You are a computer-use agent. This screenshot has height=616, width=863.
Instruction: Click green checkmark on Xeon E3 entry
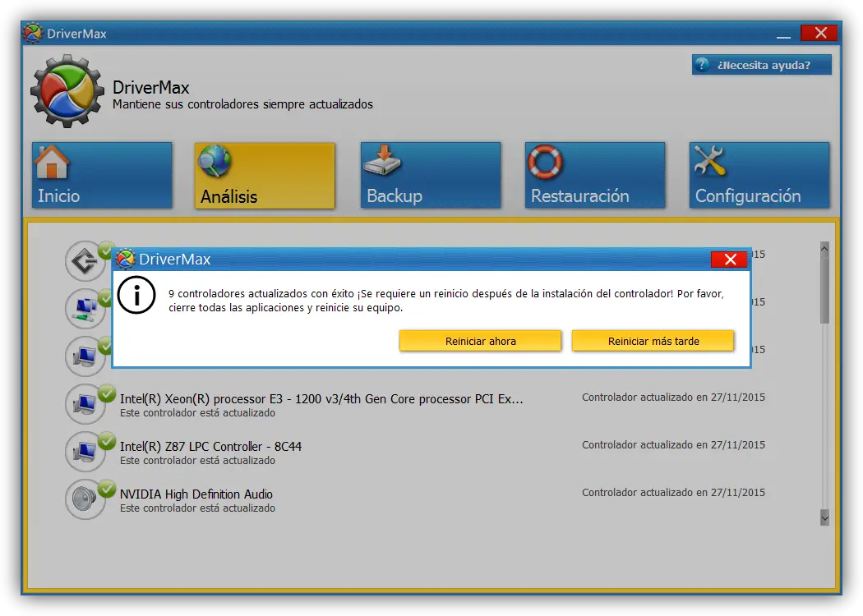point(107,393)
